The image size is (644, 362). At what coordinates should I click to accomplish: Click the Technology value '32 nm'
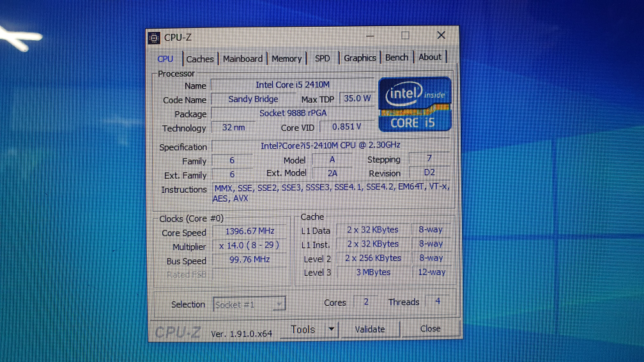[233, 127]
